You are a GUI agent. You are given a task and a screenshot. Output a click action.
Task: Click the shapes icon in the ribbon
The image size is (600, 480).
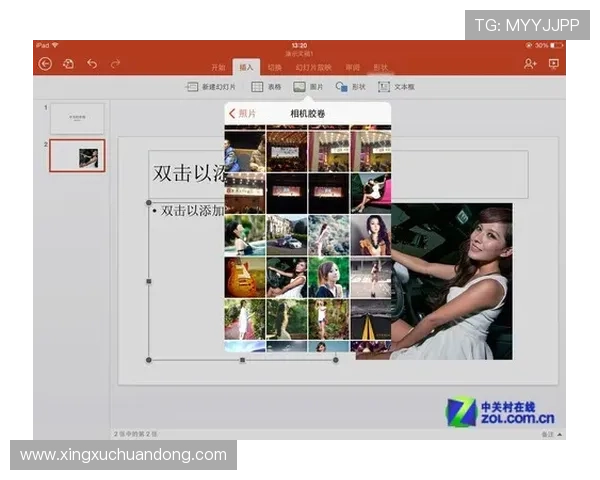(341, 87)
